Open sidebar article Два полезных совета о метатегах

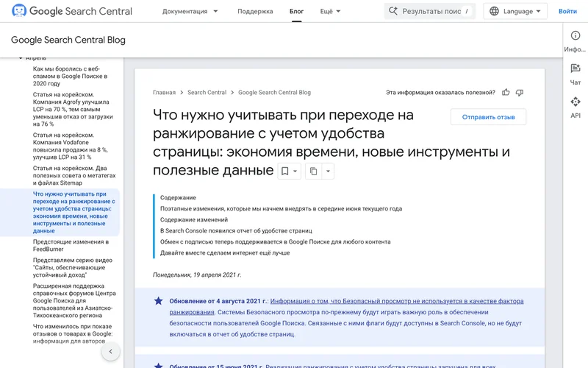click(x=74, y=175)
